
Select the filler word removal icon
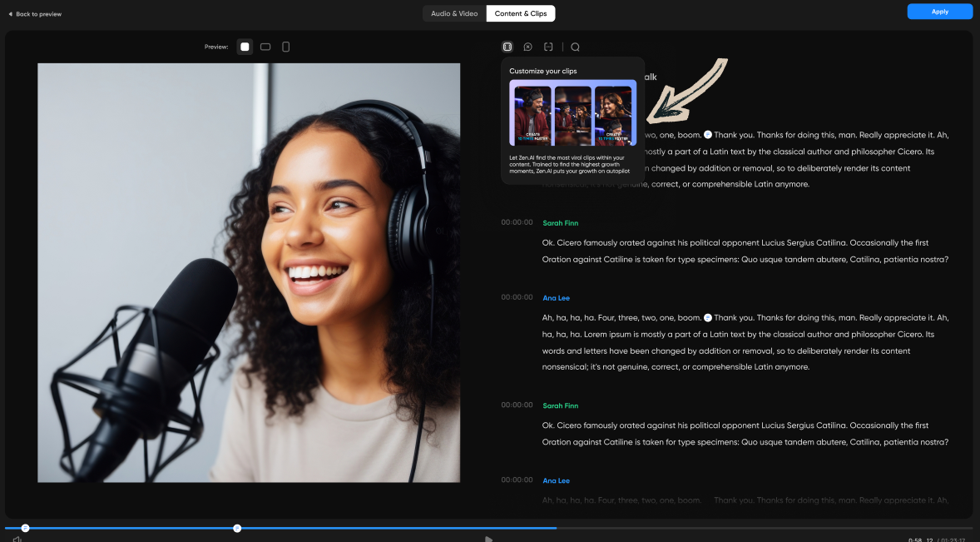click(527, 47)
